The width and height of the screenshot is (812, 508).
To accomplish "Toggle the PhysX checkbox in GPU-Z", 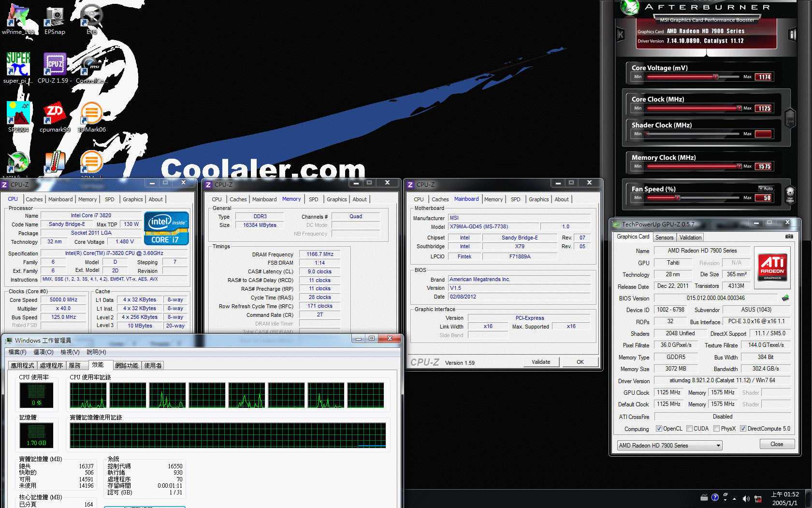I will [x=717, y=429].
